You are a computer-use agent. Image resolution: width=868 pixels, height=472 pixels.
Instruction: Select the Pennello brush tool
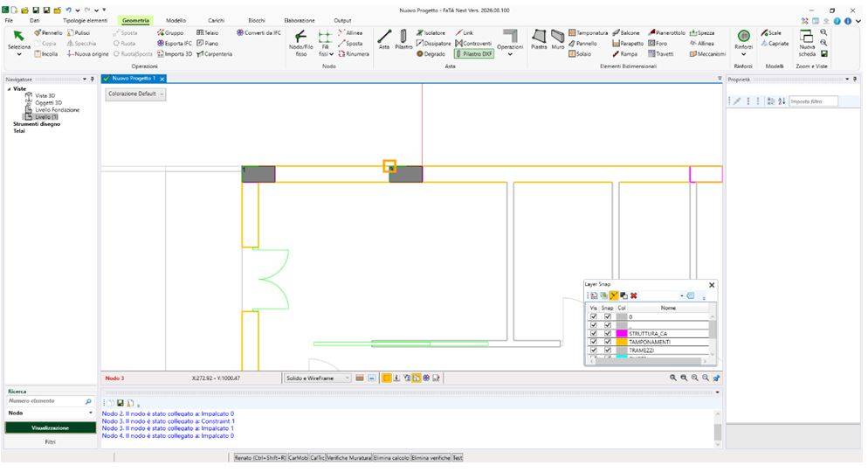click(x=48, y=33)
